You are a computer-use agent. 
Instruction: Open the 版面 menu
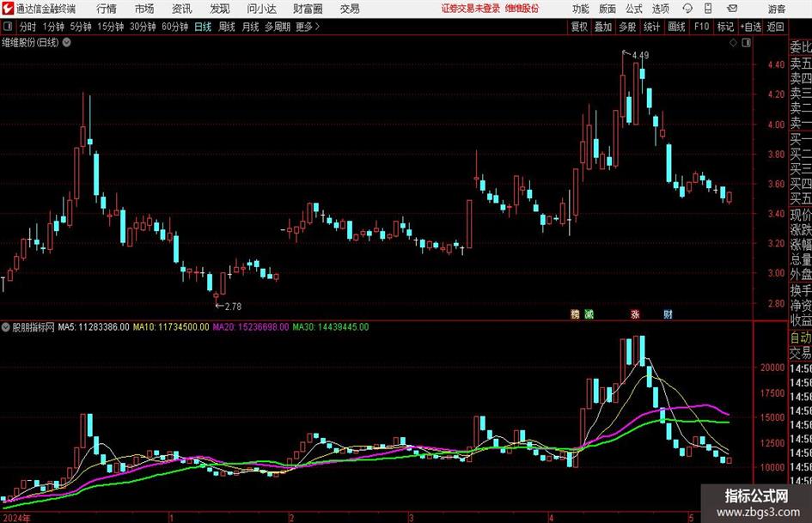tap(607, 9)
